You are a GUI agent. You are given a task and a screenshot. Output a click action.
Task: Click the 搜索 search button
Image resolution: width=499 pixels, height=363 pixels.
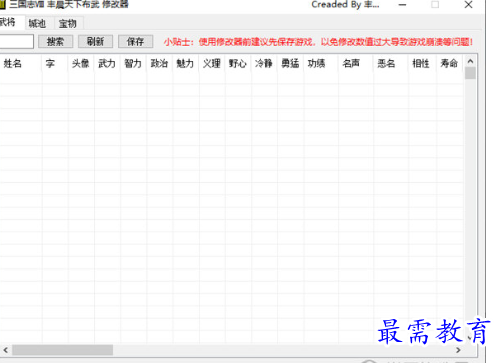(55, 42)
